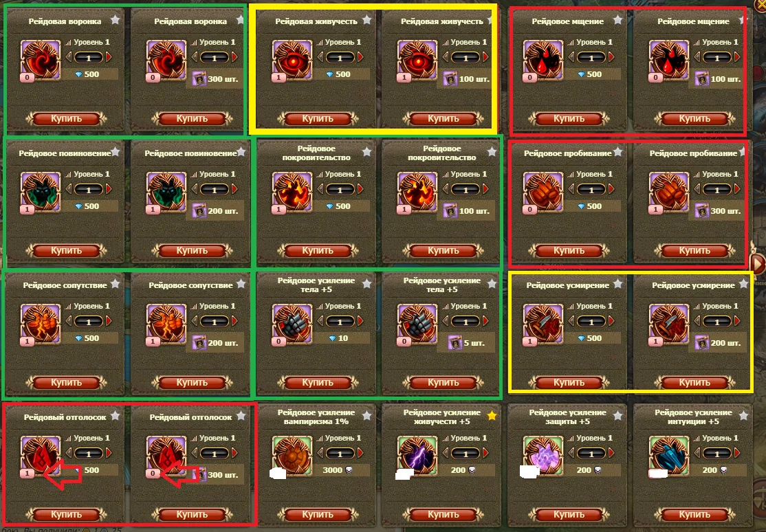Click the turtle shell icon of усиление вампиризма 1%
The image size is (766, 532).
point(292,456)
